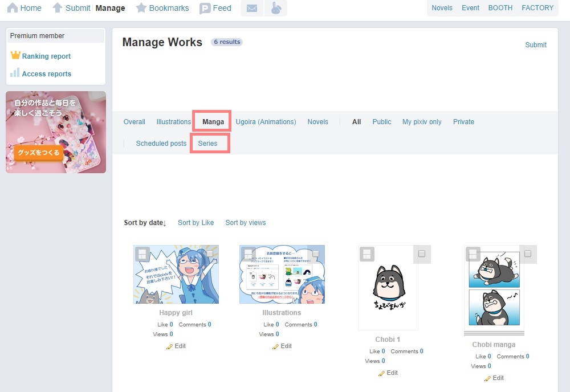570x392 pixels.
Task: Click the Home house icon
Action: [11, 8]
